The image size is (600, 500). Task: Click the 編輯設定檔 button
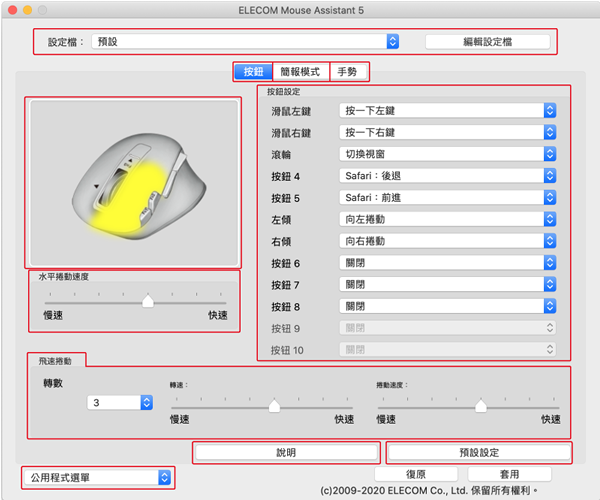click(x=488, y=42)
